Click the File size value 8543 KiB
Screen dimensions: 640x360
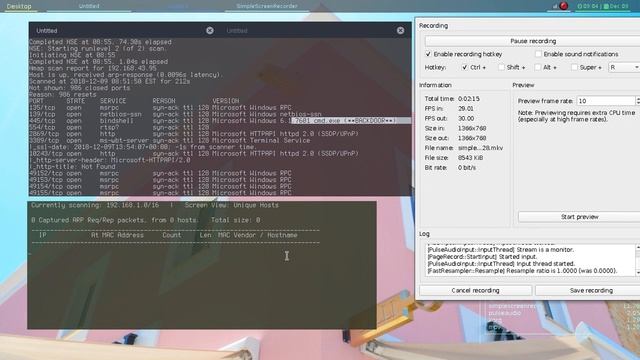[471, 158]
